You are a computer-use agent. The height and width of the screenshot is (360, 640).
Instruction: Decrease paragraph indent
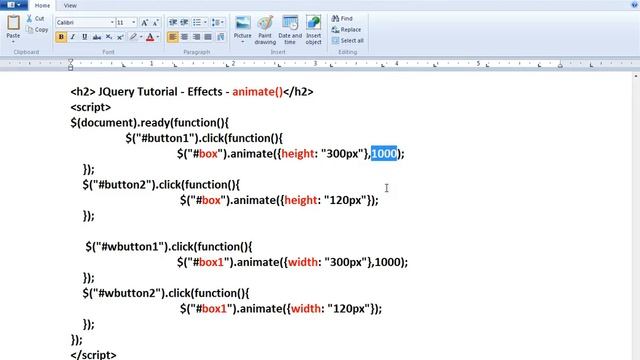tap(173, 22)
